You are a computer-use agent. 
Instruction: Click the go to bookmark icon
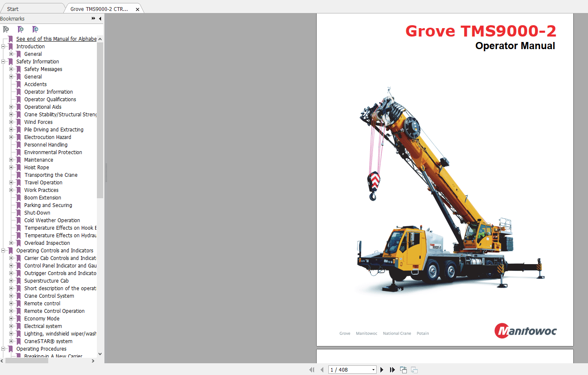[35, 29]
